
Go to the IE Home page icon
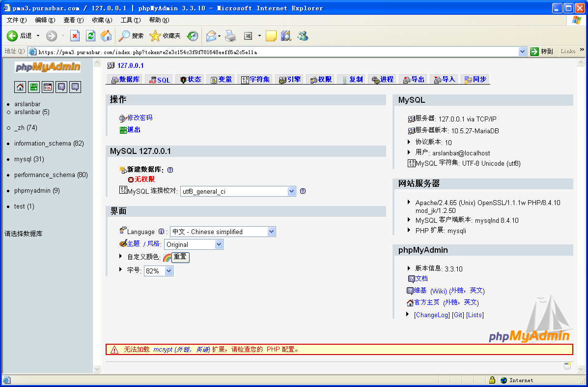(106, 36)
